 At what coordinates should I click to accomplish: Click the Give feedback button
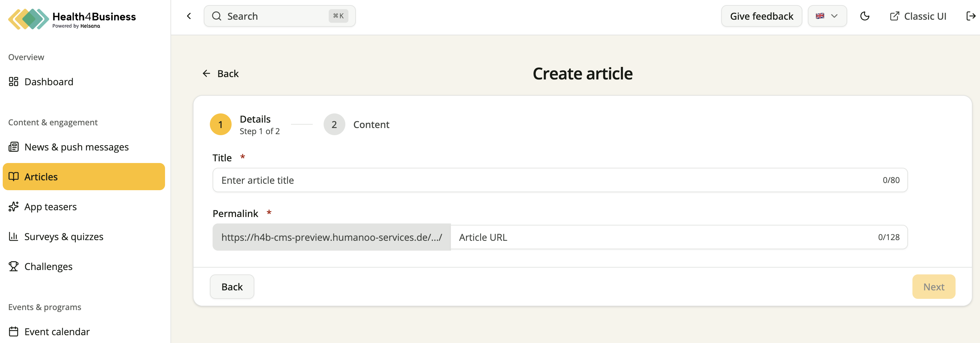click(x=761, y=16)
